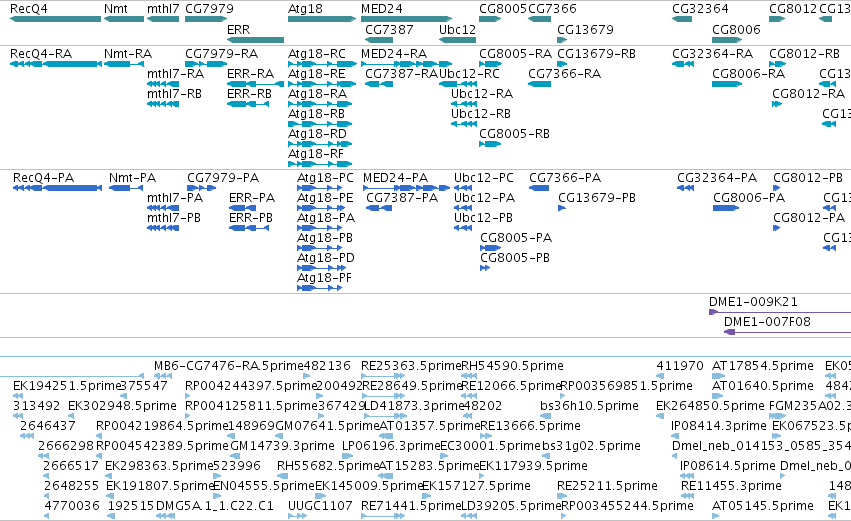Viewport: 851px width, 521px height.
Task: Click EST RE25211.5prime
Action: click(x=562, y=496)
